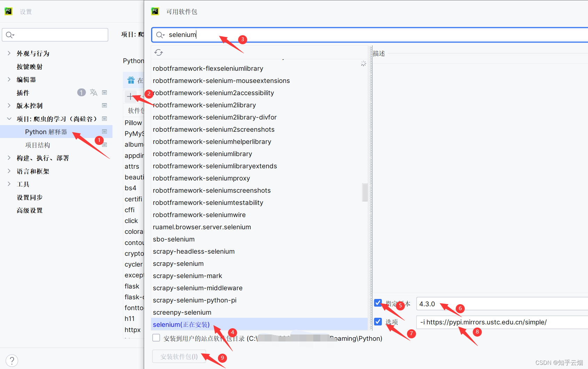Open 按键映射 settings page
Screen dimensions: 588x369
tap(30, 67)
